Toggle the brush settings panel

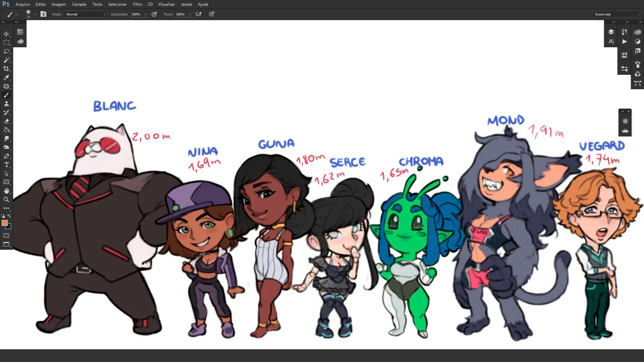tap(43, 14)
